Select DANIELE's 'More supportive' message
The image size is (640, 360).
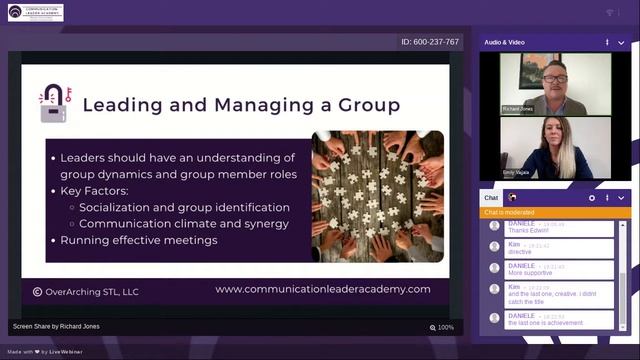pyautogui.click(x=559, y=269)
